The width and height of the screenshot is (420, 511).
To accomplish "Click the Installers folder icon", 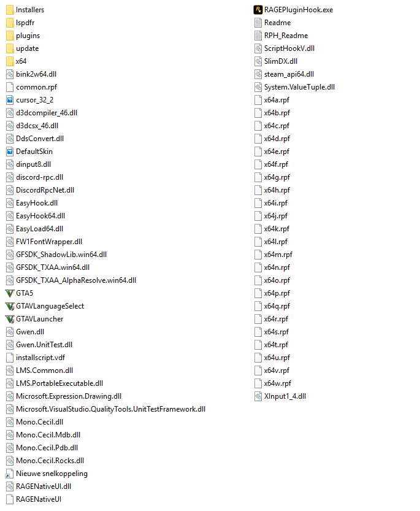I will (x=10, y=10).
